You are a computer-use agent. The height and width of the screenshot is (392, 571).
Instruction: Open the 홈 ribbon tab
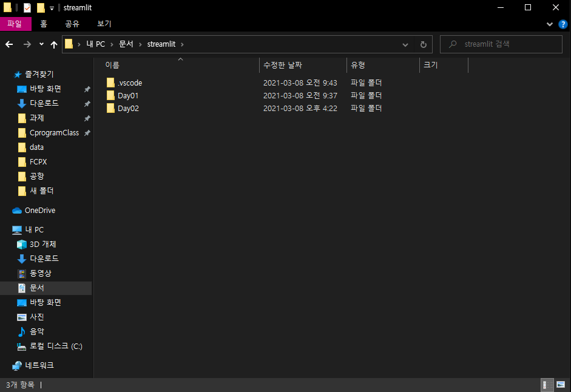[x=44, y=24]
